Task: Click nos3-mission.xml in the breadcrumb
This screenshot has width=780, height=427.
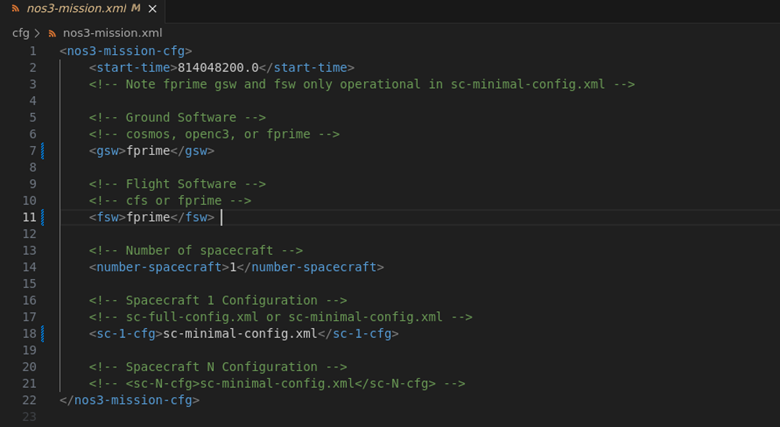Action: (x=112, y=33)
